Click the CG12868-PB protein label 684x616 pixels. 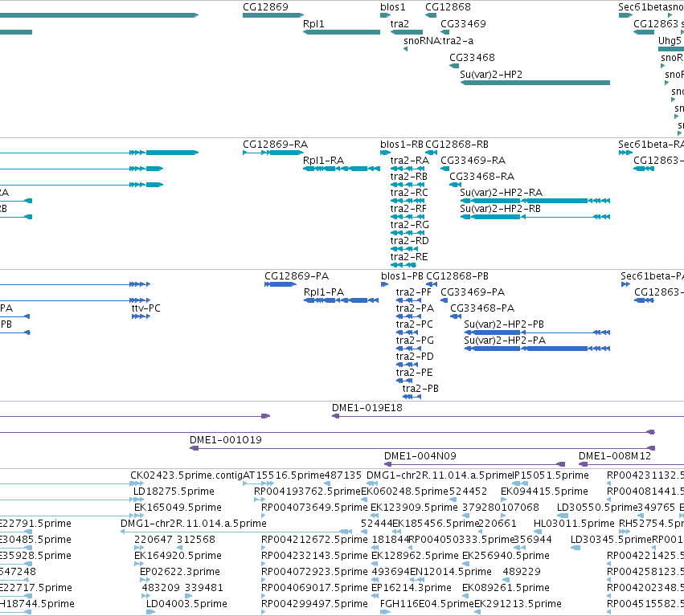[457, 276]
